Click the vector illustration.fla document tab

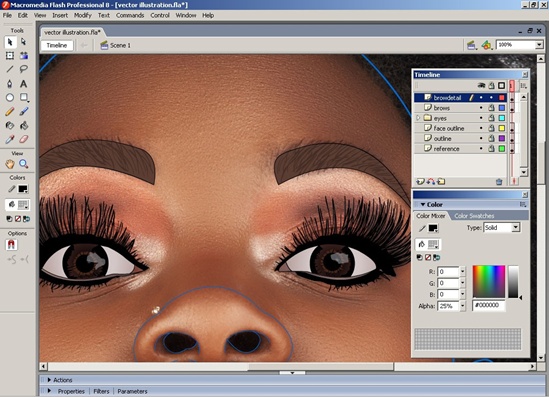72,32
